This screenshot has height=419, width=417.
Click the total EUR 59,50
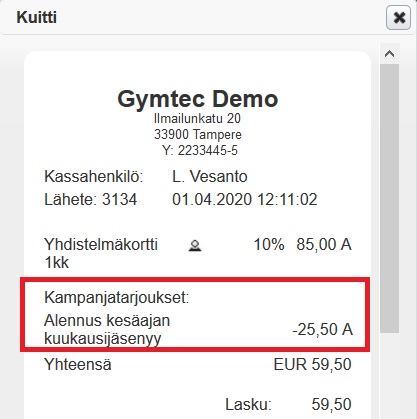tap(313, 364)
